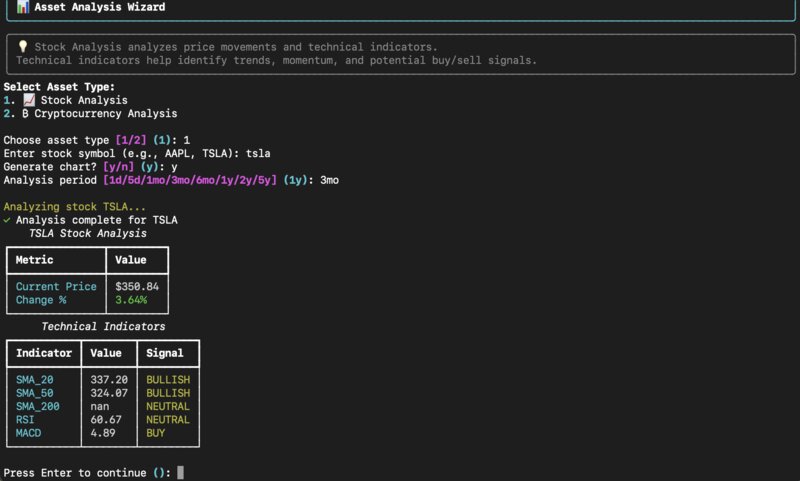Click the Technical indicators help identify trends line
This screenshot has height=481, width=800.
276,60
